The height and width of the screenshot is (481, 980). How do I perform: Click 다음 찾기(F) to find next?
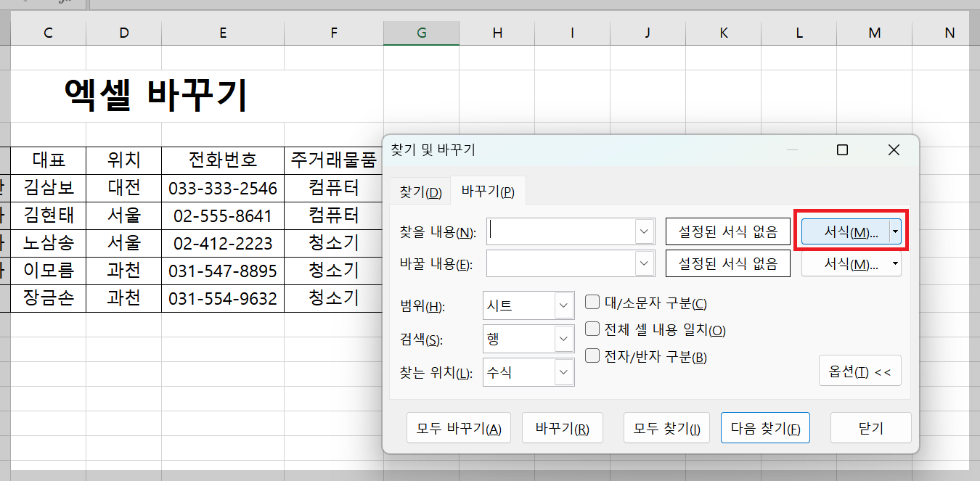765,427
